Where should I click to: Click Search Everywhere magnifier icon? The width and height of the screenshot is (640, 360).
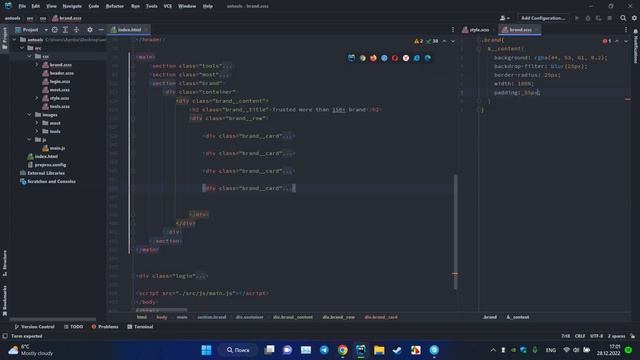coord(623,18)
